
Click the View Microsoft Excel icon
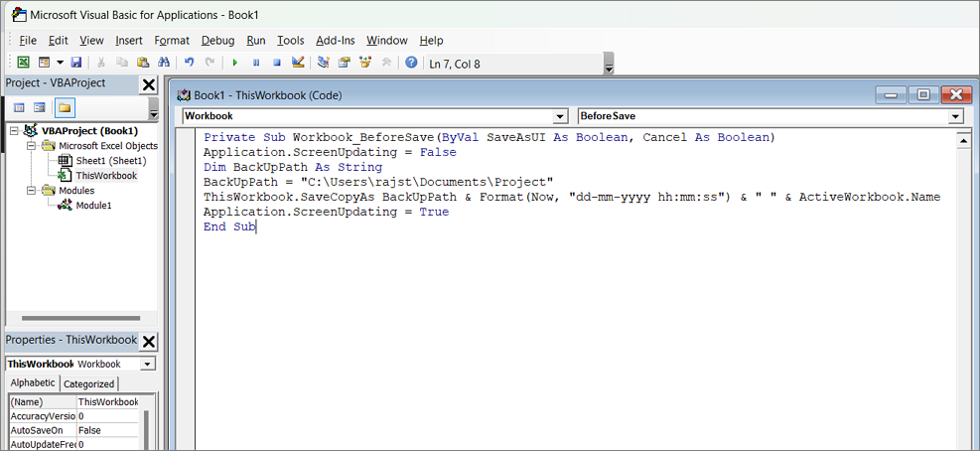pyautogui.click(x=23, y=63)
